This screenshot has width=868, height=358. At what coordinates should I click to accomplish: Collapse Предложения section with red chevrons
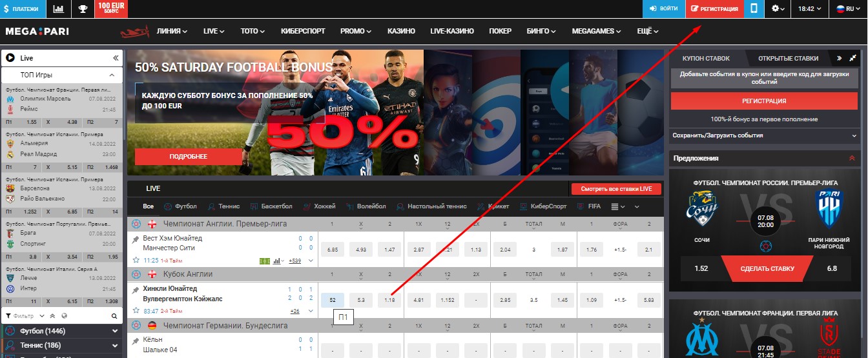pos(852,158)
